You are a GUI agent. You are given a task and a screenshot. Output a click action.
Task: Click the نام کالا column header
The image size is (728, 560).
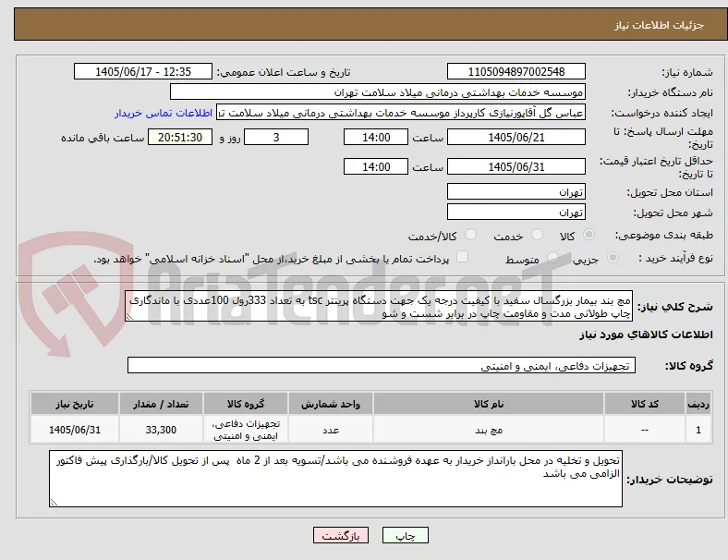[489, 404]
